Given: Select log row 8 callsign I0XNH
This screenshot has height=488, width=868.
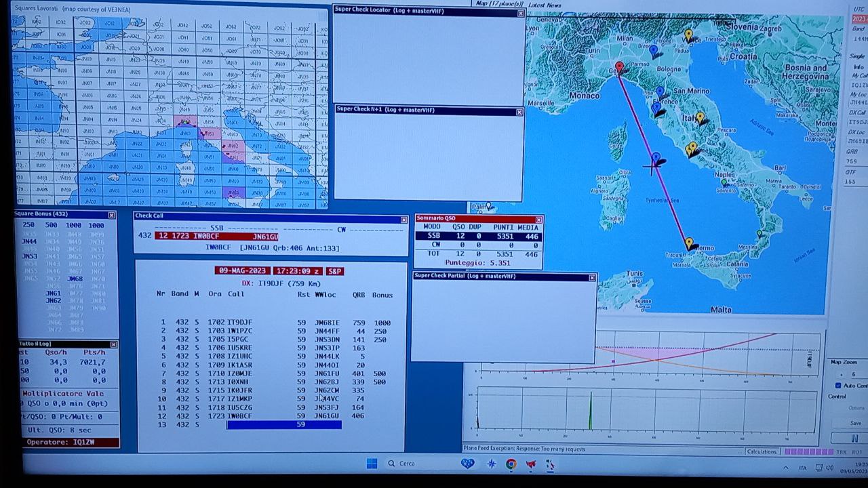Looking at the screenshot, I should click(x=237, y=382).
